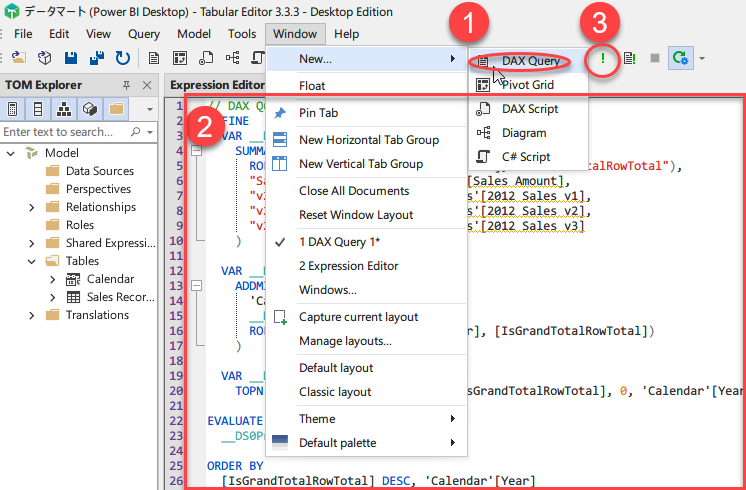This screenshot has height=490, width=746.
Task: Click the Pin Tab pushpin icon
Action: coord(280,113)
